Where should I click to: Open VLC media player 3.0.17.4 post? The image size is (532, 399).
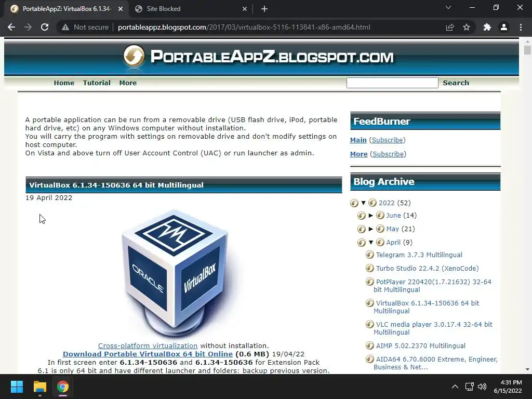pos(433,328)
